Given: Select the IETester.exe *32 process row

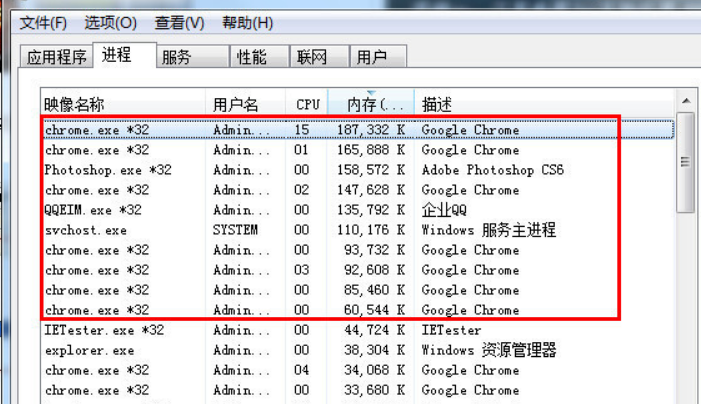Looking at the screenshot, I should tap(104, 330).
